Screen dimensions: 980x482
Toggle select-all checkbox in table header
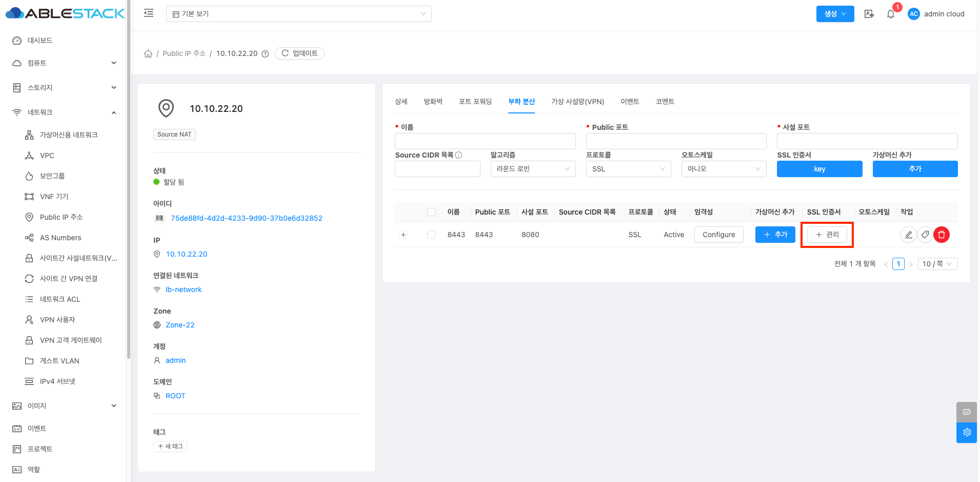[x=431, y=212]
